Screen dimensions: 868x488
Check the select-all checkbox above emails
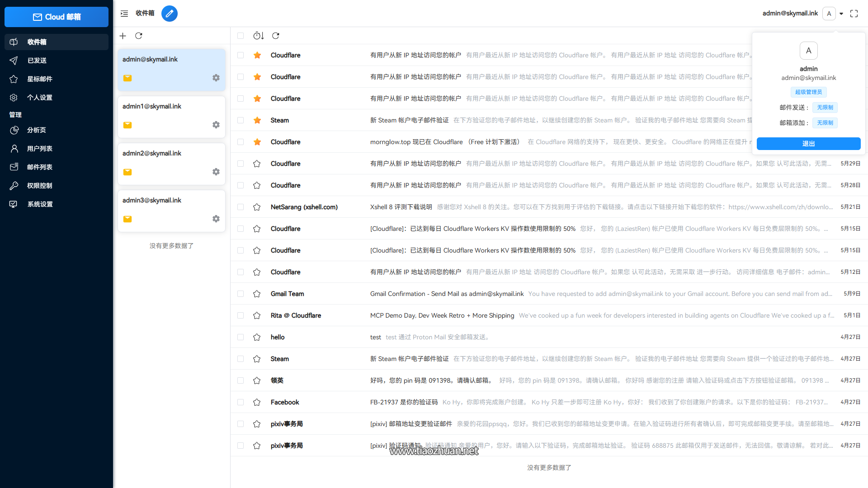tap(241, 36)
